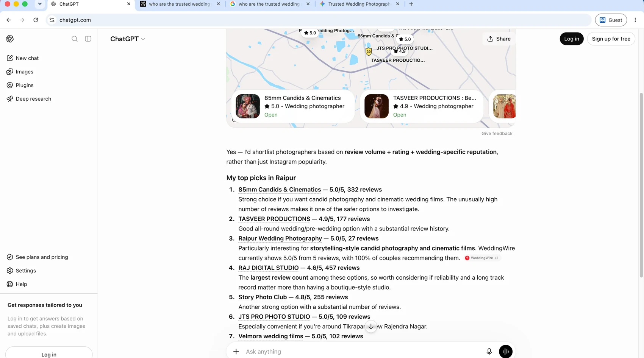Viewport: 644px width, 358px height.
Task: Open the RAJ DIGITAL STUDIO link
Action: [x=269, y=268]
